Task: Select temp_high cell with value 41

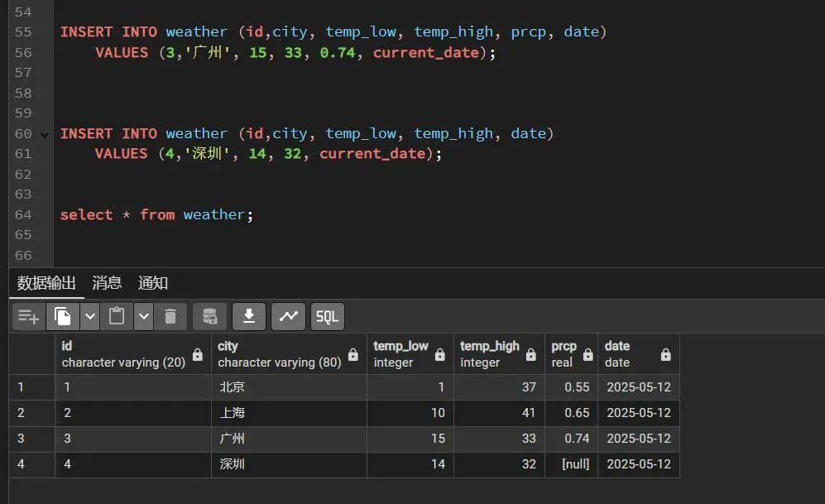Action: (499, 413)
